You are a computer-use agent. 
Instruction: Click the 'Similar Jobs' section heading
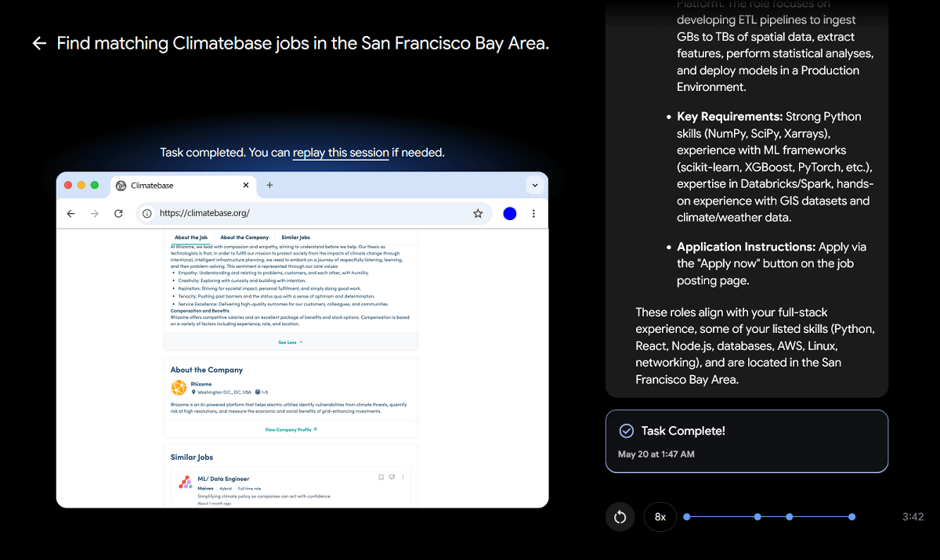192,457
